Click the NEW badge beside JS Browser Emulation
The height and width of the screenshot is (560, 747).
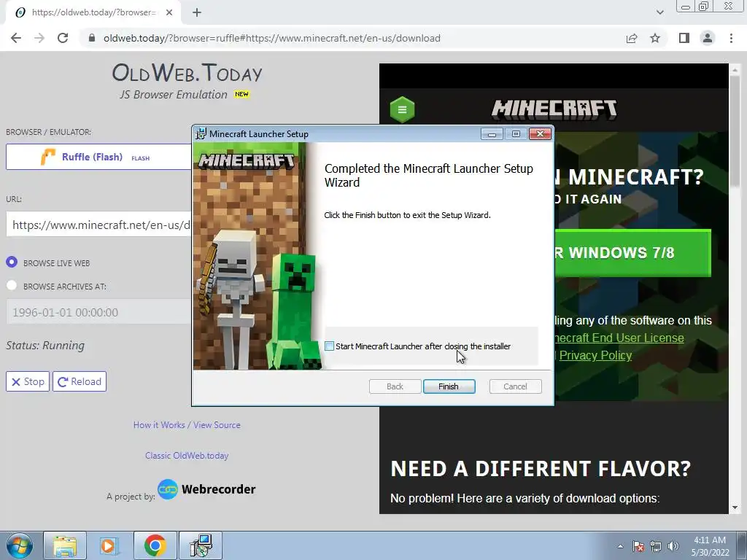coord(241,94)
